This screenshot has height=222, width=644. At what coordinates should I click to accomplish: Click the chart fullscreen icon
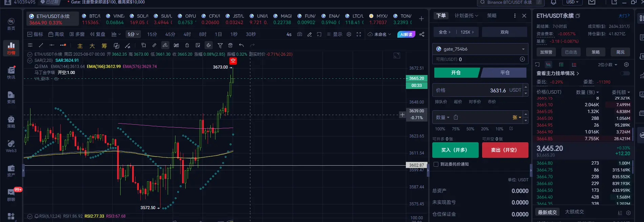pos(359,34)
